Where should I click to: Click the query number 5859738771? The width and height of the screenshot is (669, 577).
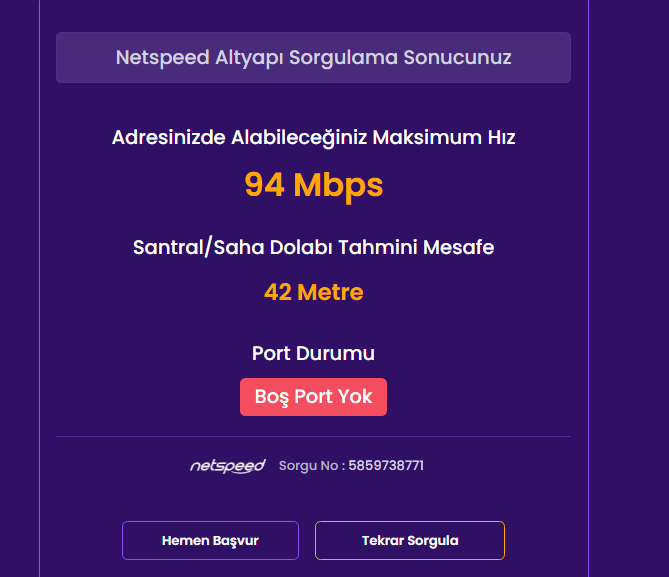point(386,466)
